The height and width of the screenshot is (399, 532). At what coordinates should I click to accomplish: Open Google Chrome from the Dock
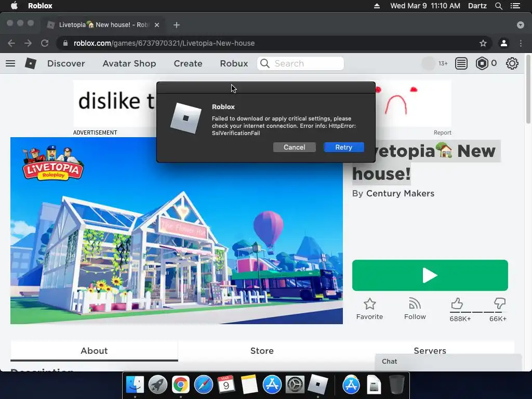[180, 385]
